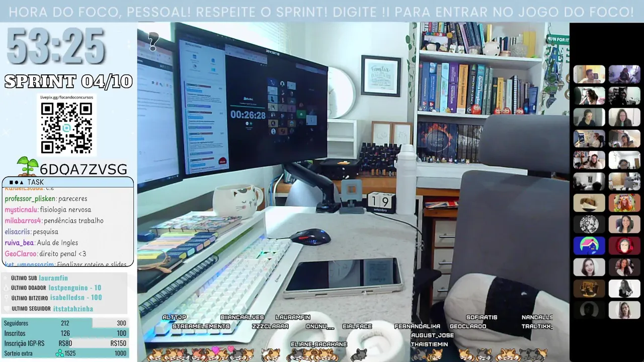This screenshot has width=644, height=362.
Task: Click último doador lostpenguino - 10
Action: 75,288
